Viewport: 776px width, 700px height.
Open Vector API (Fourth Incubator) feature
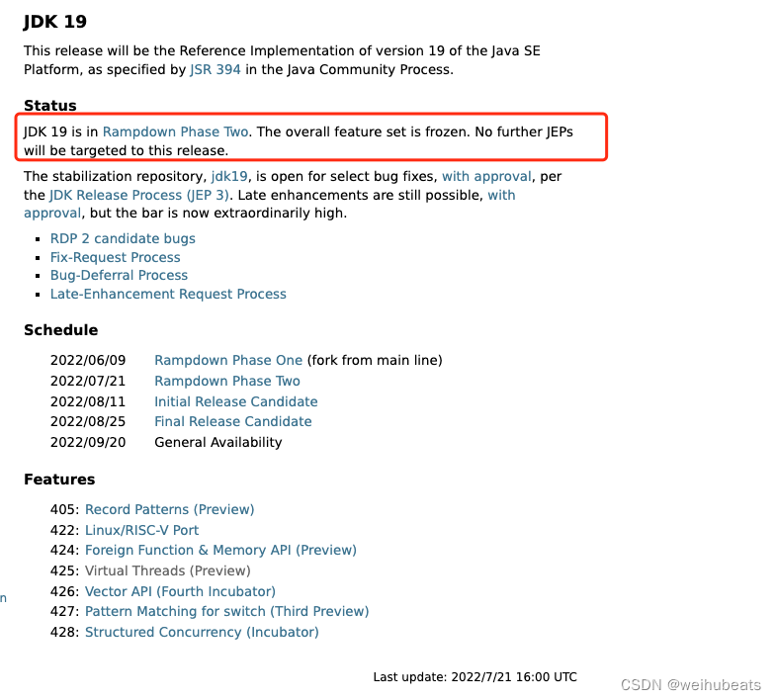180,591
